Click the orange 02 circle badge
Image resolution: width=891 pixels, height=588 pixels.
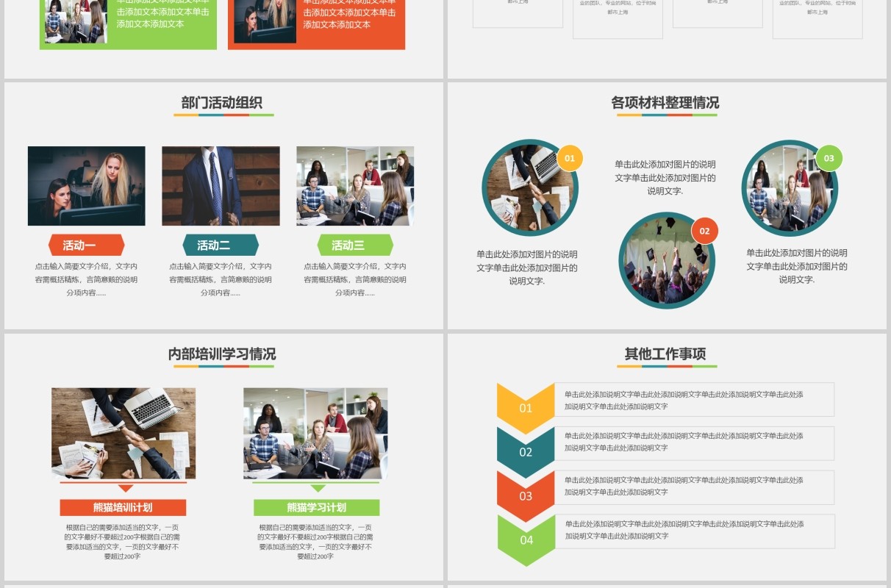tap(704, 231)
